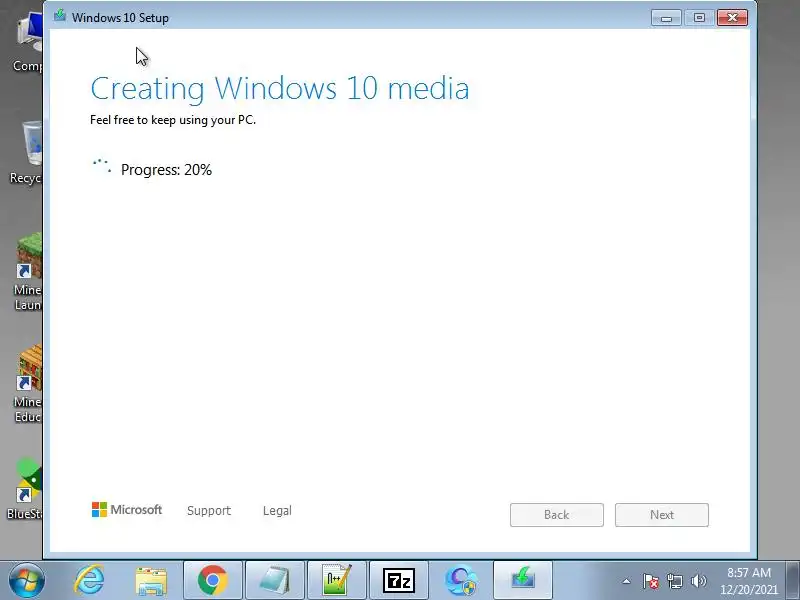Viewport: 800px width, 600px height.
Task: Click the Microsoft logo in footer
Action: click(x=127, y=510)
